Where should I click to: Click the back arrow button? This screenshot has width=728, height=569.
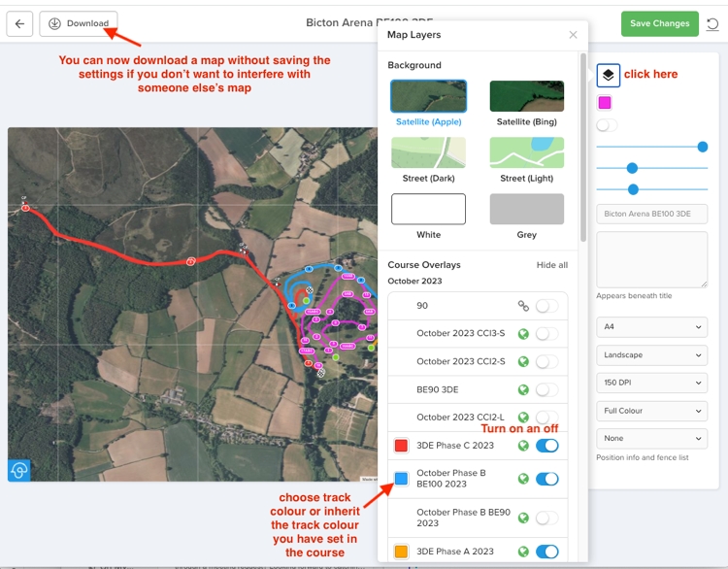pos(19,24)
